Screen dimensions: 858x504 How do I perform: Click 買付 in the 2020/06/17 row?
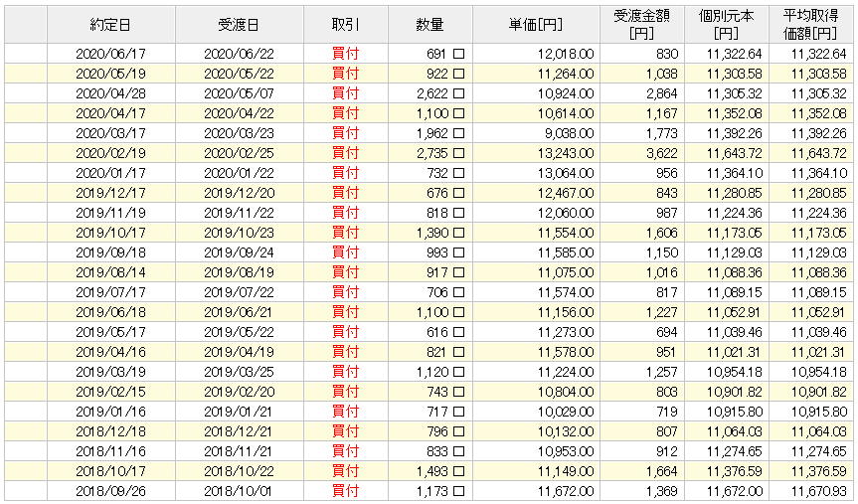[x=346, y=54]
